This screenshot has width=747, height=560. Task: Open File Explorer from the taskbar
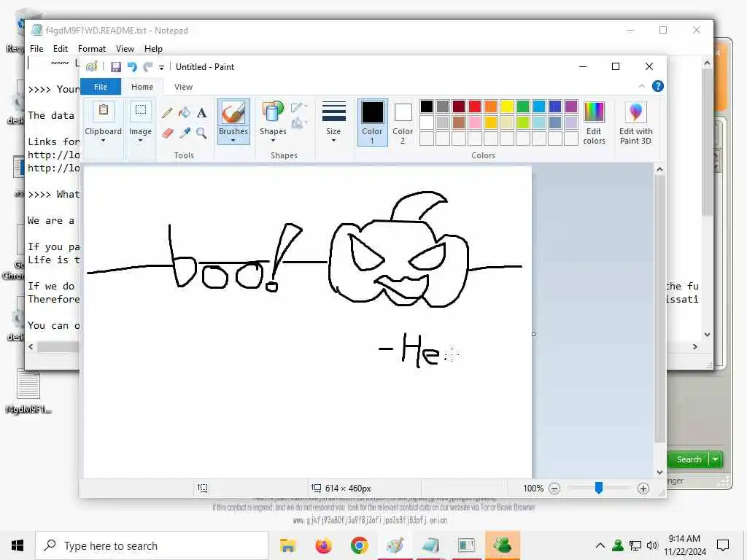pyautogui.click(x=287, y=545)
